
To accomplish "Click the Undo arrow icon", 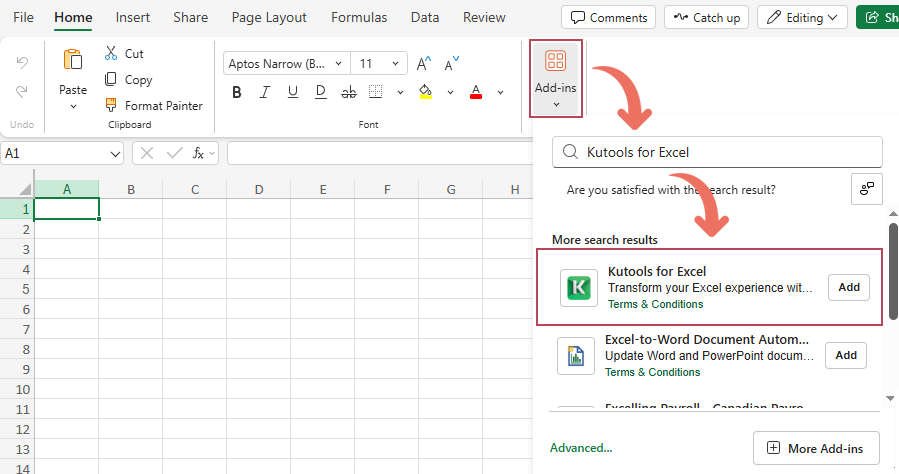I will tap(22, 62).
